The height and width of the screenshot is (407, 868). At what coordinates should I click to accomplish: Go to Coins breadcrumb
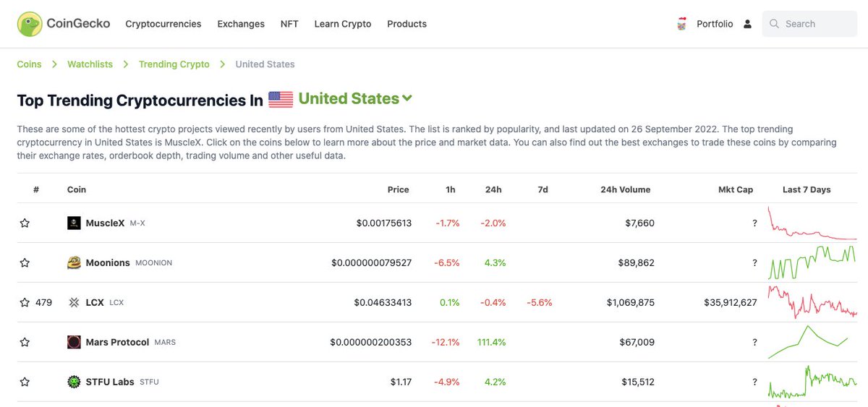pyautogui.click(x=29, y=64)
